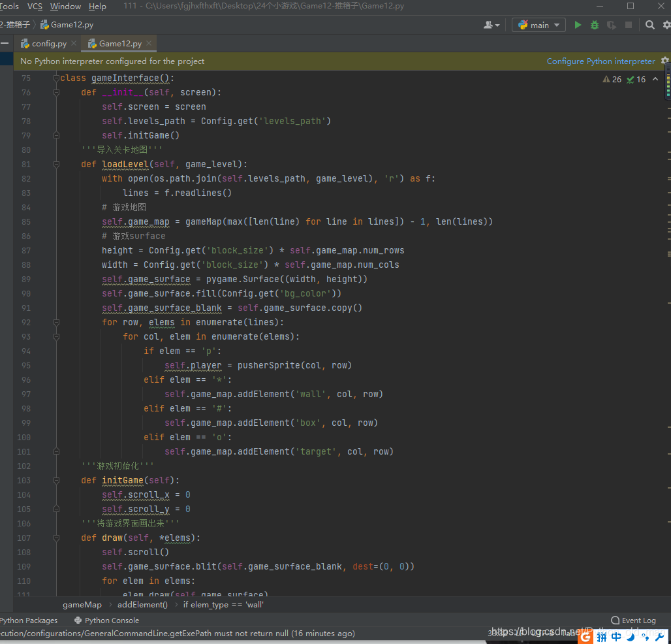Image resolution: width=671 pixels, height=644 pixels.
Task: Open the Window menu
Action: tap(65, 7)
